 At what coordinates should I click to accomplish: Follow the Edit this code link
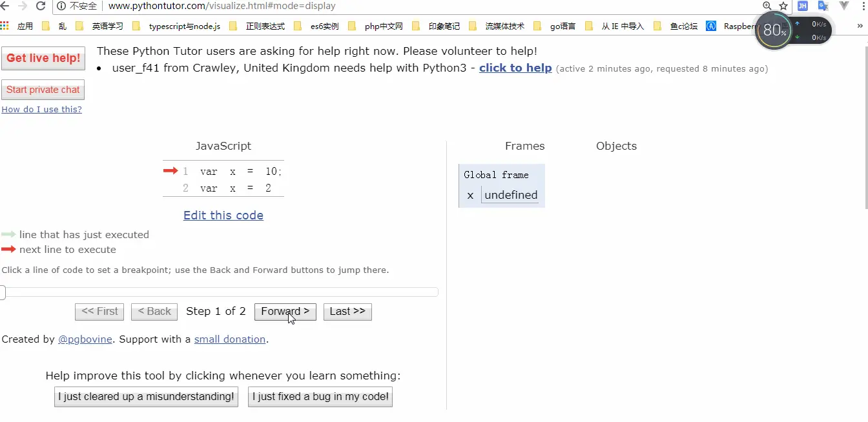point(223,215)
